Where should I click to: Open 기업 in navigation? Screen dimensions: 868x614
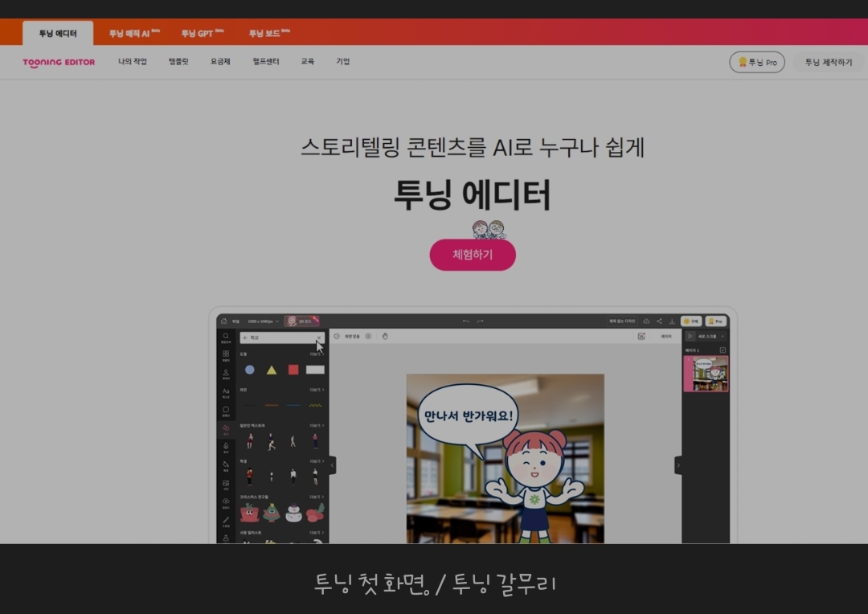pyautogui.click(x=342, y=61)
